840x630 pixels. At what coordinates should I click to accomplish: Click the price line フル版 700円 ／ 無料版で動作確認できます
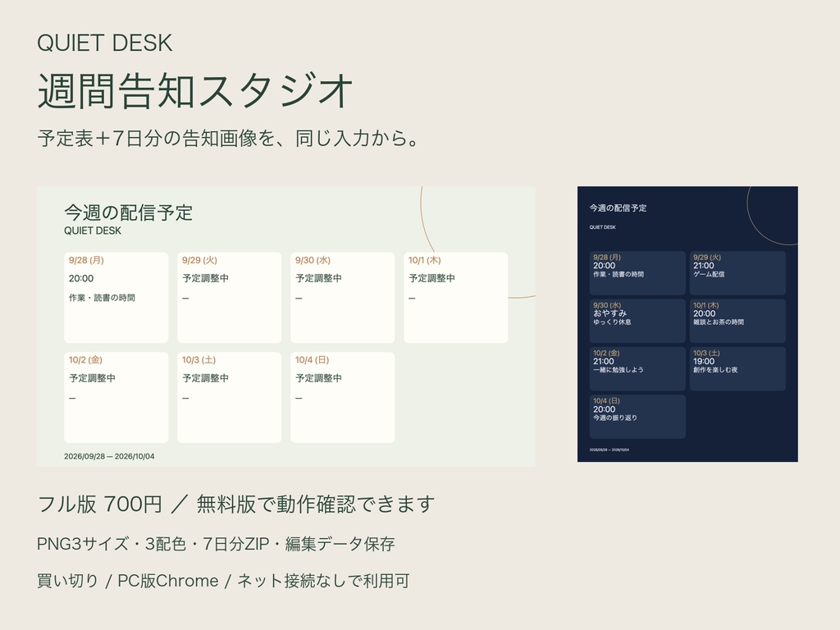[x=235, y=504]
